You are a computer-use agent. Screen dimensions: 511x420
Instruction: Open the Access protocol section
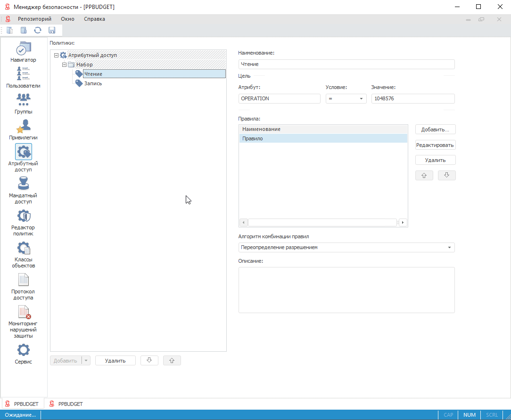24,280
